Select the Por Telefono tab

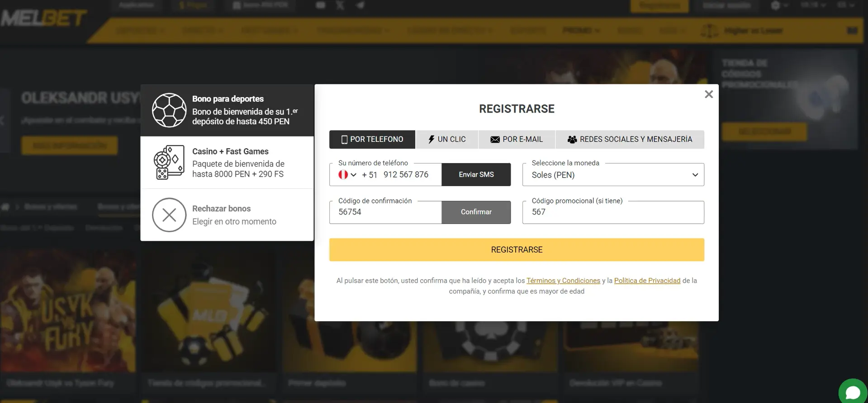(372, 139)
